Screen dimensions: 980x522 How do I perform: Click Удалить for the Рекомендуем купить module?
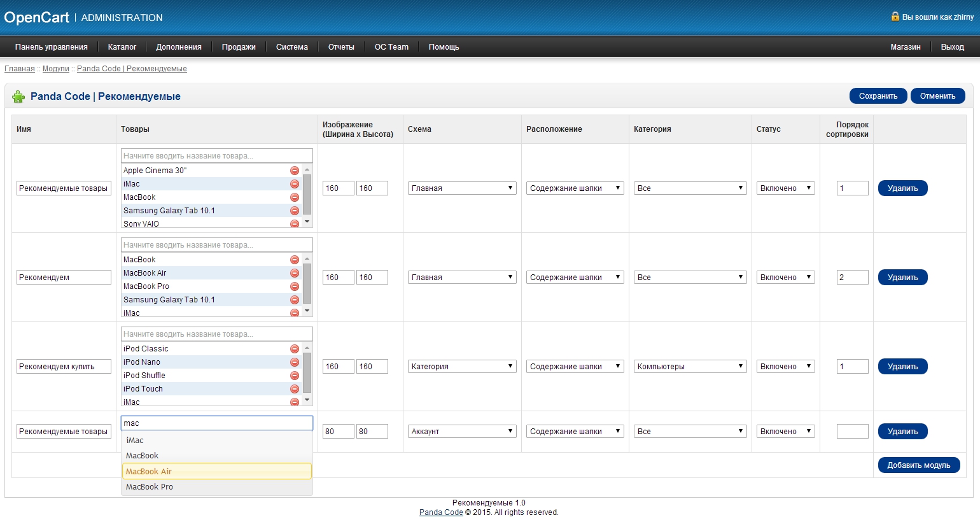pos(903,367)
